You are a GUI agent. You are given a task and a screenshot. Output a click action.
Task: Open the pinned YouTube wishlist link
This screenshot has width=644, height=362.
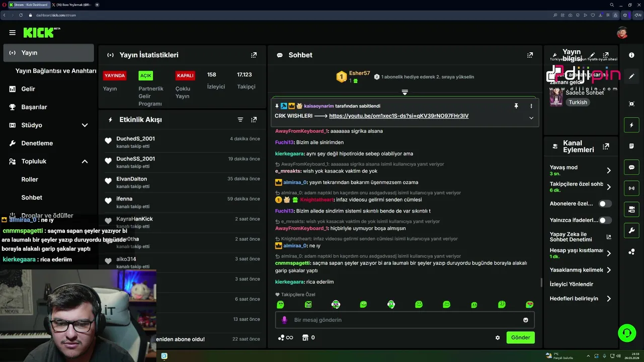point(398,116)
